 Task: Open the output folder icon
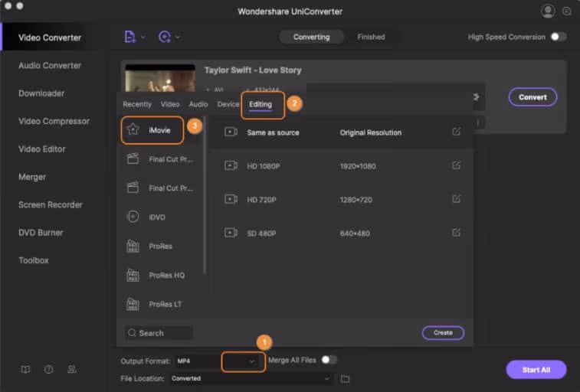pos(345,379)
